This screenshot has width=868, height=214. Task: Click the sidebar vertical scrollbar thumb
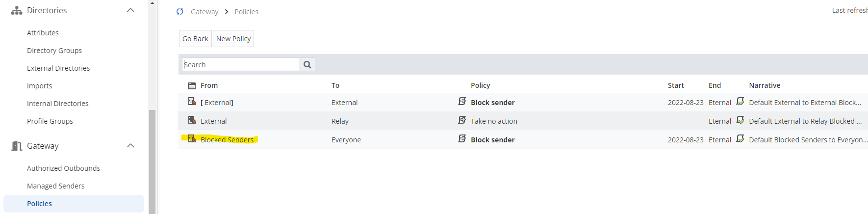(152, 162)
